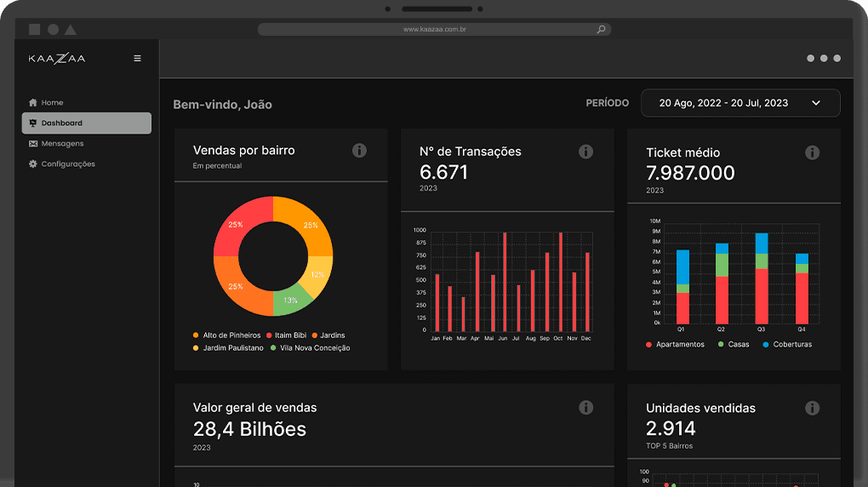The width and height of the screenshot is (868, 487).
Task: Click the square icon in browser top bar
Action: 34,29
